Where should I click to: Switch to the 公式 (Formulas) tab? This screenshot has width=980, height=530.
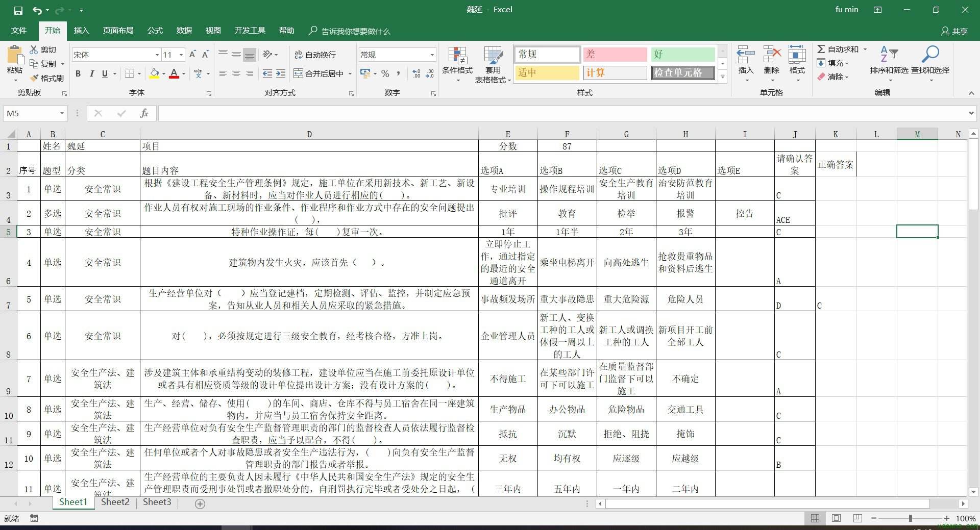155,31
